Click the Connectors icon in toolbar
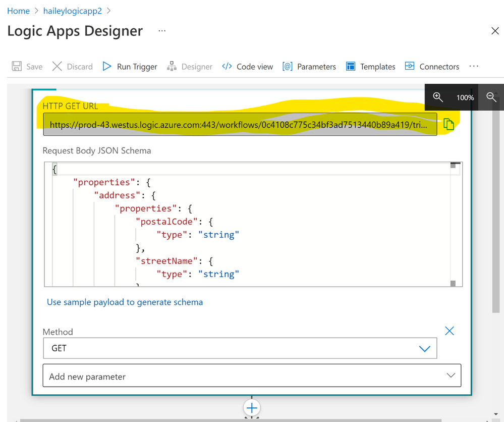 click(410, 66)
